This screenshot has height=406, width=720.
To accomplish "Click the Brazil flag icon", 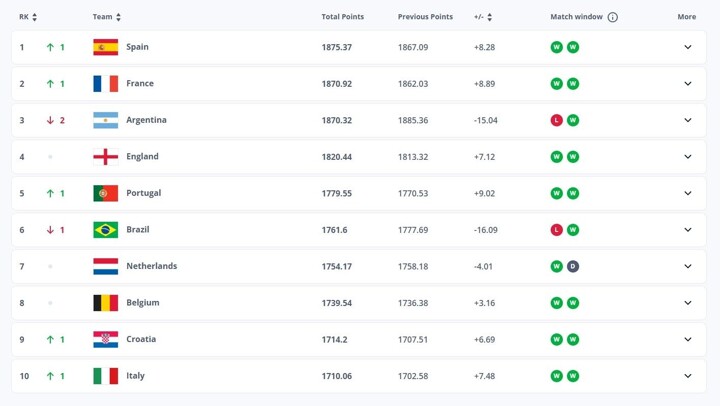I will pos(105,230).
